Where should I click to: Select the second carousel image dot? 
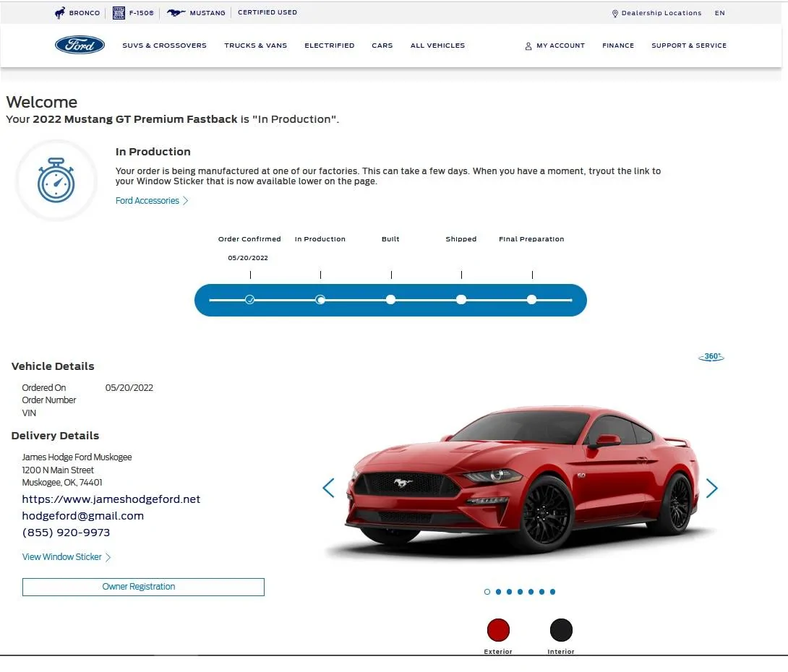pos(499,592)
